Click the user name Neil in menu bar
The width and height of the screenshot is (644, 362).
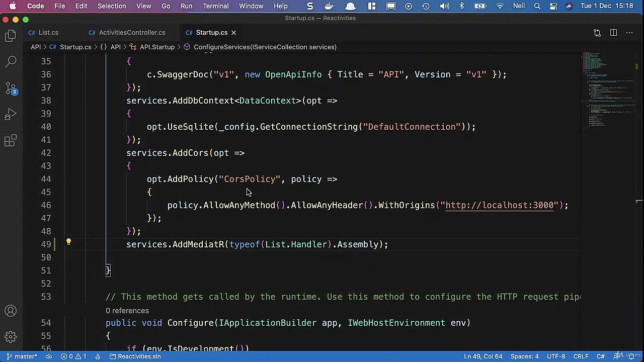(x=519, y=6)
